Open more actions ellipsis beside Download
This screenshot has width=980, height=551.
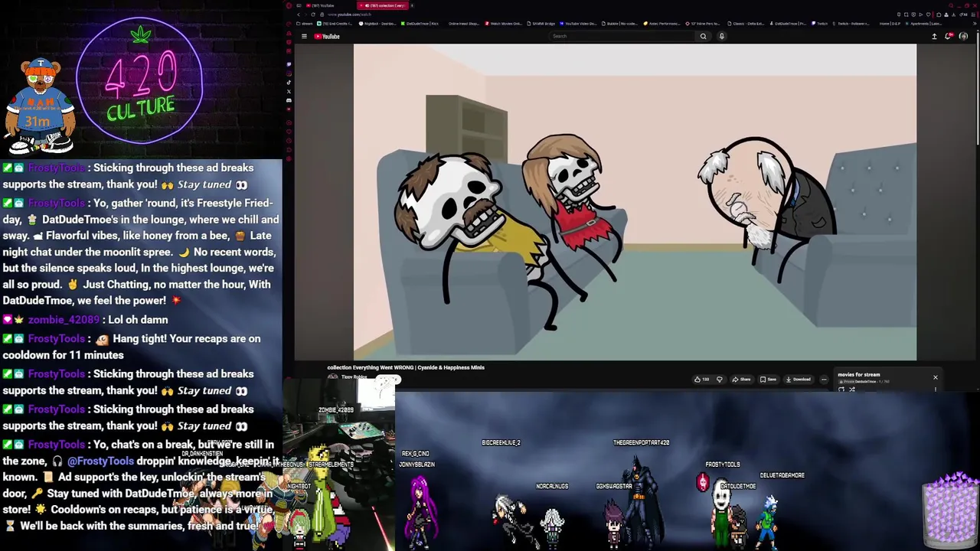(824, 380)
